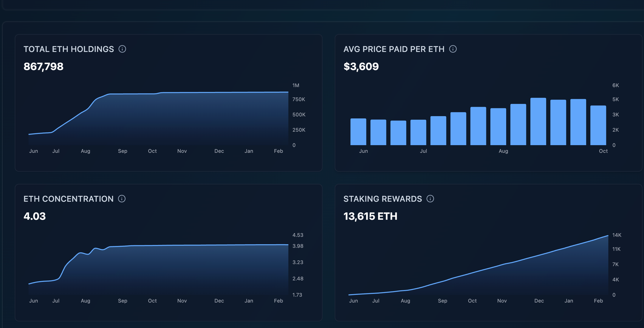644x328 pixels.
Task: Click the Feb label on the holdings chart axis
Action: [x=278, y=151]
